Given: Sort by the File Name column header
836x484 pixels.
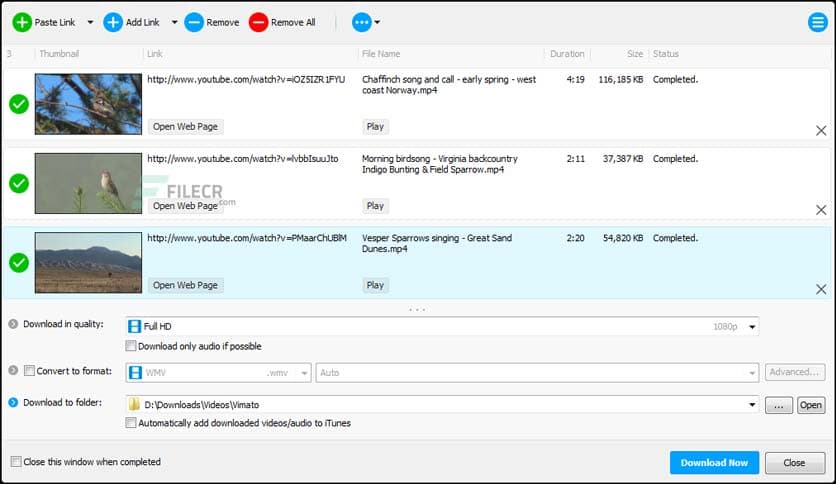Looking at the screenshot, I should [381, 54].
